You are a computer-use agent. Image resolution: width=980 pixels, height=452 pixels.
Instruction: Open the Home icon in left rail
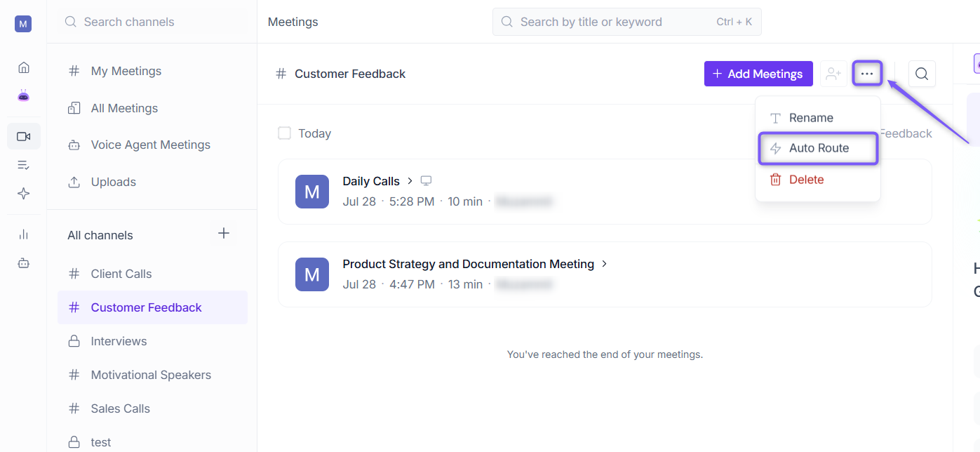coord(24,67)
